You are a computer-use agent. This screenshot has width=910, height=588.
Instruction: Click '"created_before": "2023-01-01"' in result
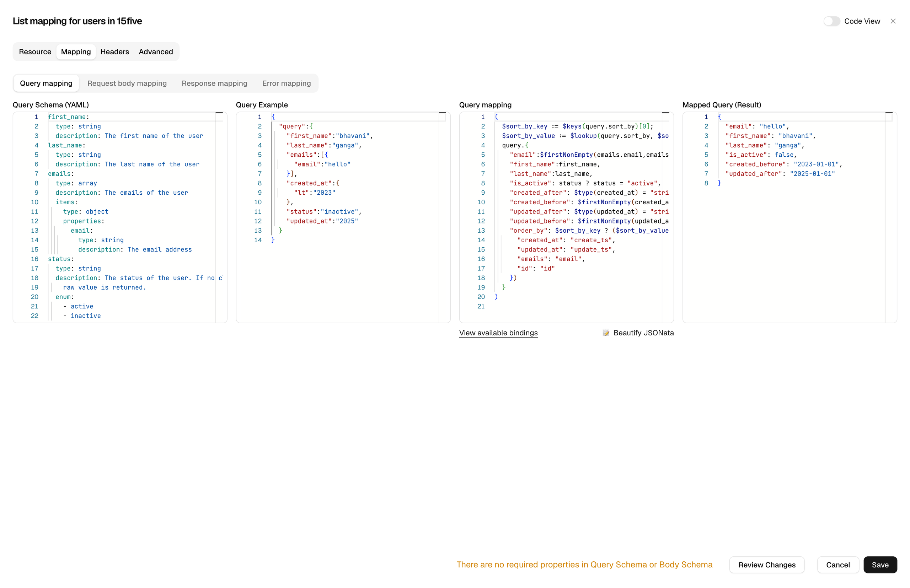click(x=783, y=164)
